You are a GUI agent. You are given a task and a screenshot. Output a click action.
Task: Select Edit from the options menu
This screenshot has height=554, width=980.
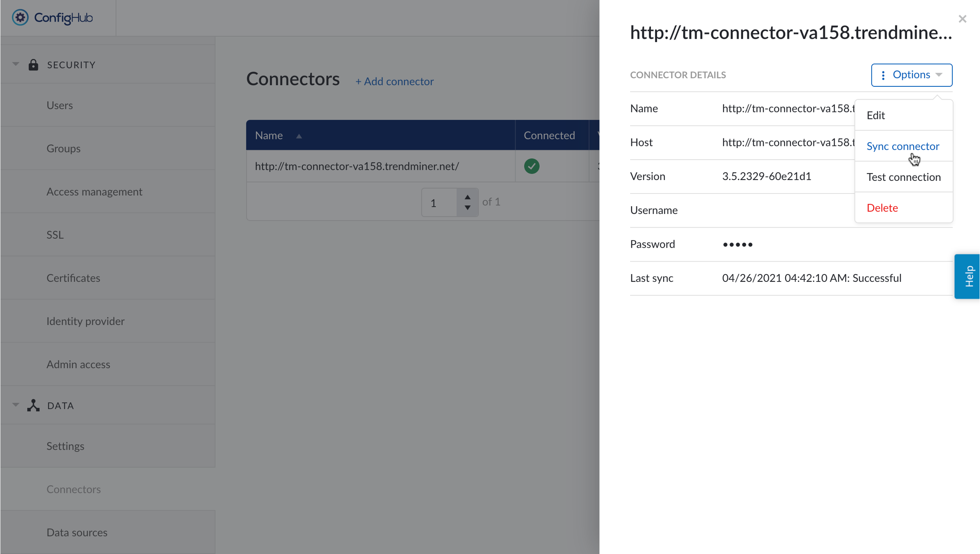(x=876, y=115)
